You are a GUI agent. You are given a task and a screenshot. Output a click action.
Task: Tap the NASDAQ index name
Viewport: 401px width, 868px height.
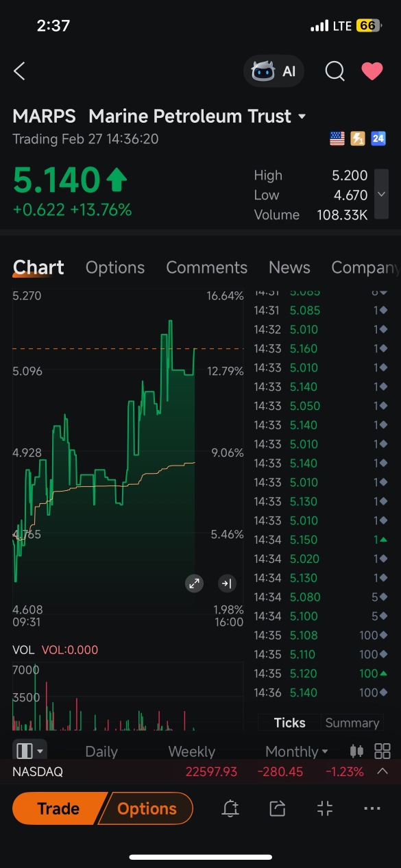tap(38, 771)
